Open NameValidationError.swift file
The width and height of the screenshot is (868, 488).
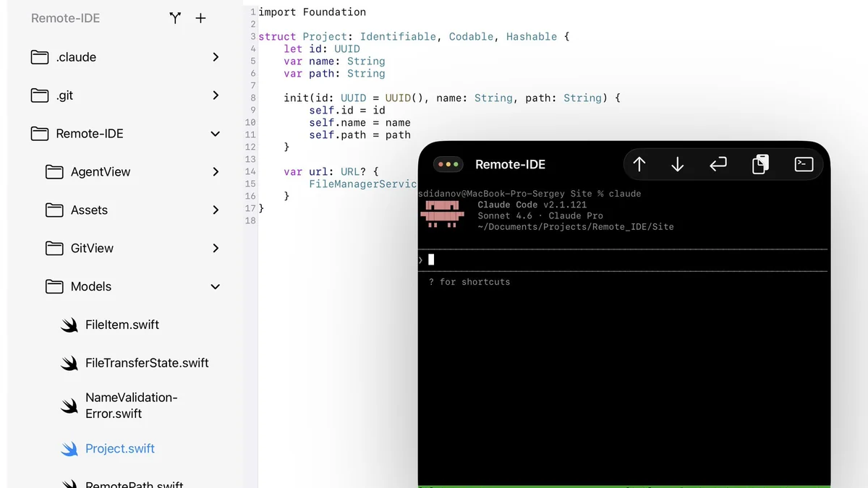coord(131,406)
